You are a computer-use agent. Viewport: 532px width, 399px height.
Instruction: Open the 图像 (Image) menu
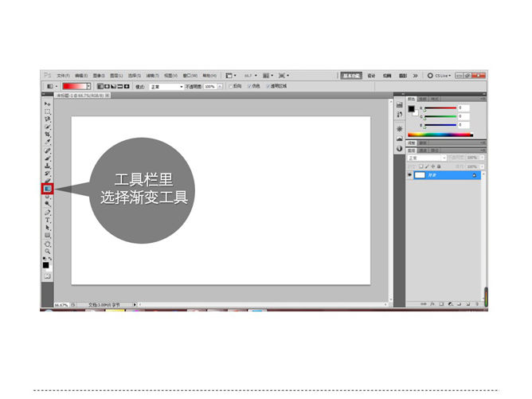pyautogui.click(x=98, y=75)
